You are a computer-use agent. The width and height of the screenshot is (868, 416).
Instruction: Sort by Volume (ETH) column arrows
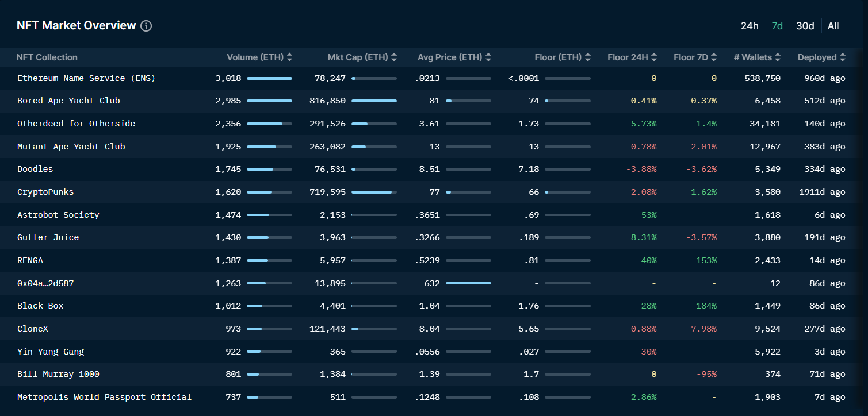[289, 57]
